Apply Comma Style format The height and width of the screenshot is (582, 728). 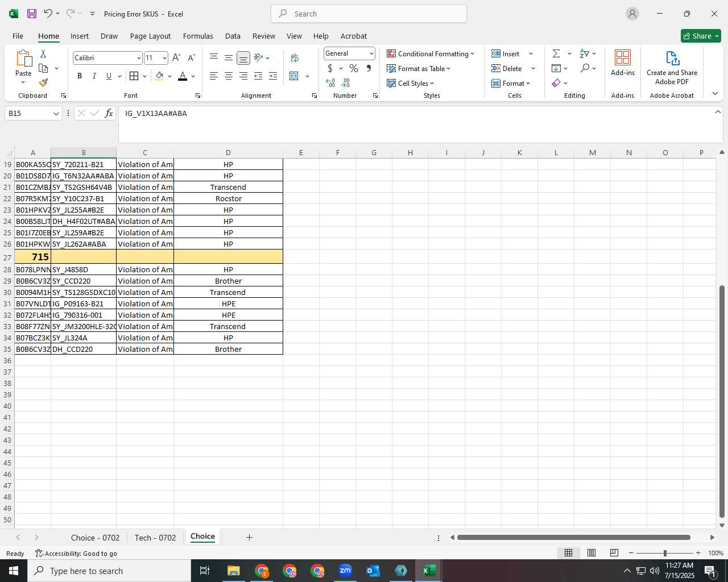pyautogui.click(x=369, y=68)
